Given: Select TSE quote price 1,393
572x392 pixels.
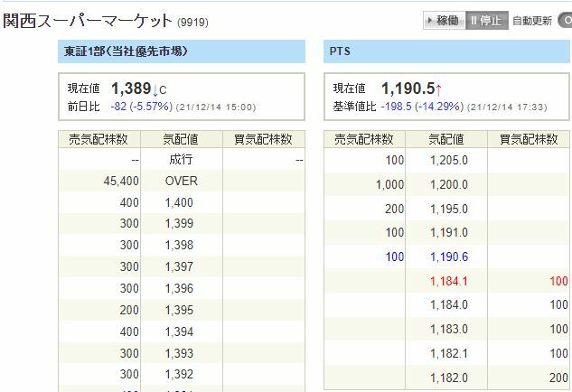Looking at the screenshot, I should [x=179, y=353].
